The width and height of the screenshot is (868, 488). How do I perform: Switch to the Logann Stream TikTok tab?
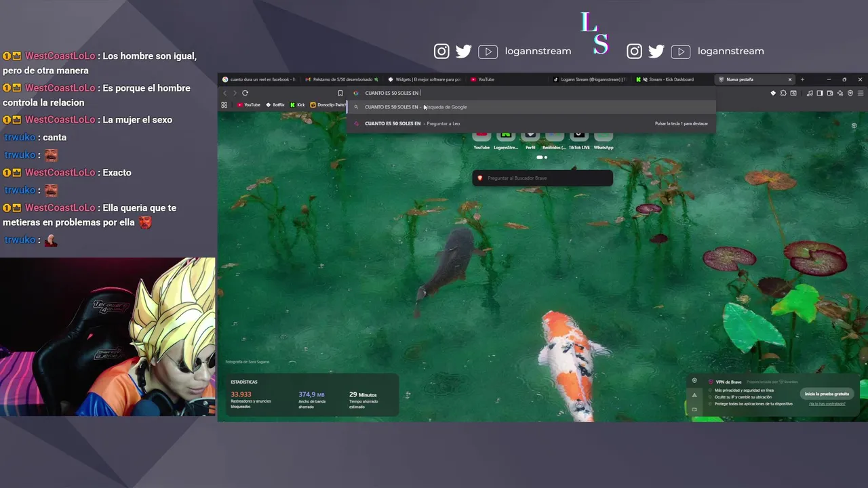[590, 79]
